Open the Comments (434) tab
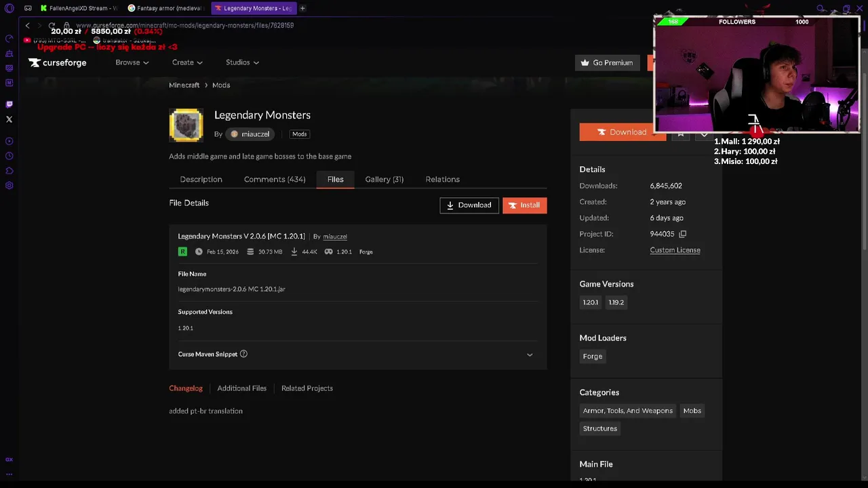 click(275, 179)
